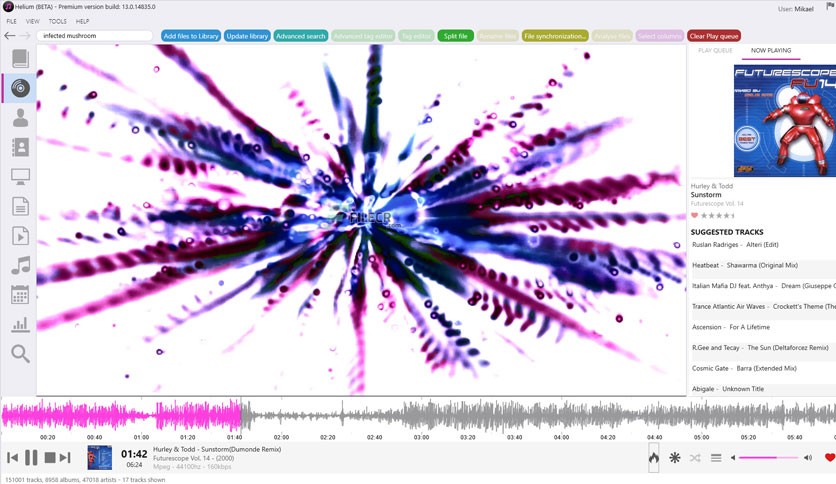
Task: Click in the 'infected mushroom' search field
Action: point(95,36)
